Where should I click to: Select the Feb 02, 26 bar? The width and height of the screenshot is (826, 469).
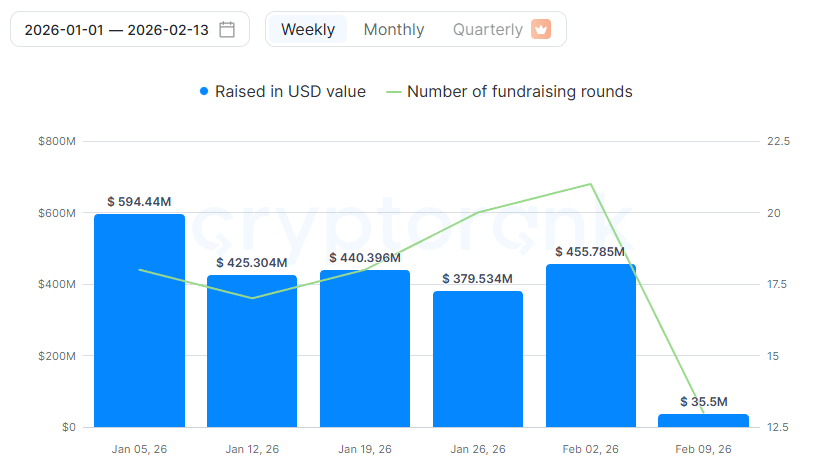tap(591, 345)
